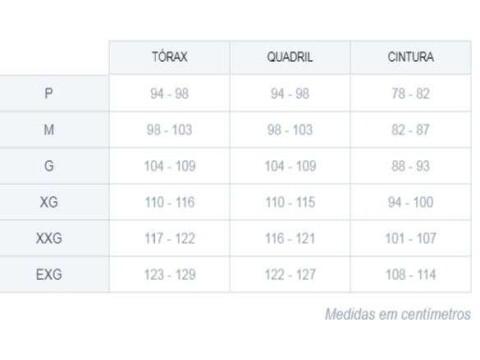The height and width of the screenshot is (360, 480).
Task: Select the P size row label
Action: click(x=49, y=93)
